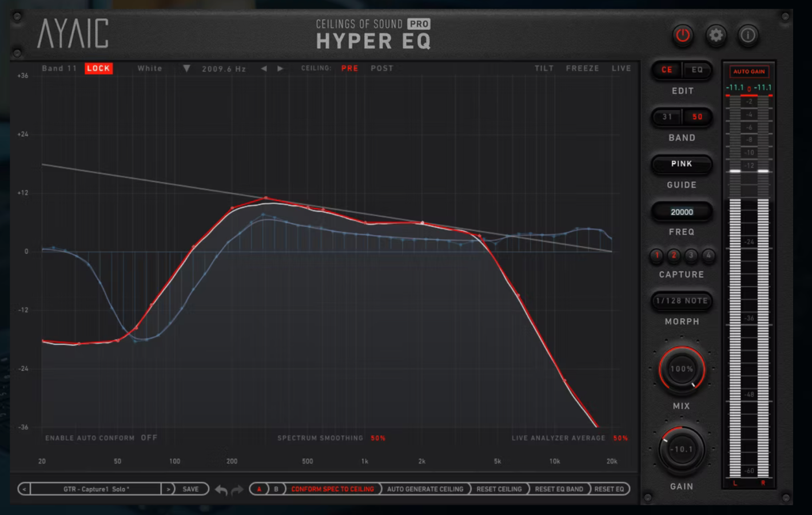Screen dimensions: 812x515
Task: Enable Auto Gain above the meters
Action: click(x=749, y=72)
